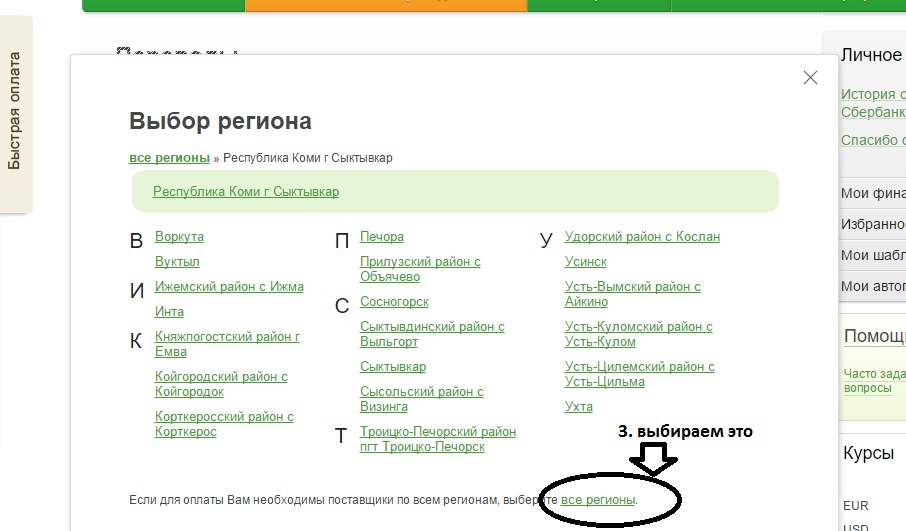Click the 'все регионы' breadcrumb link
The height and width of the screenshot is (531, 906).
coord(169,158)
